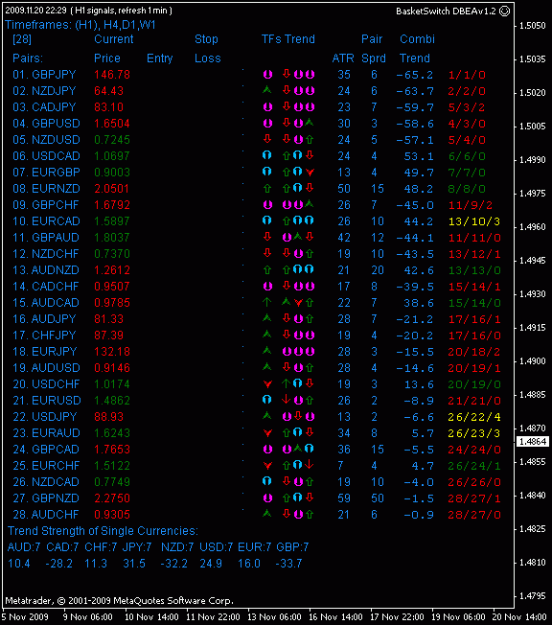Select the 1.4864 current price label on axis
This screenshot has width=552, height=625.
point(533,442)
